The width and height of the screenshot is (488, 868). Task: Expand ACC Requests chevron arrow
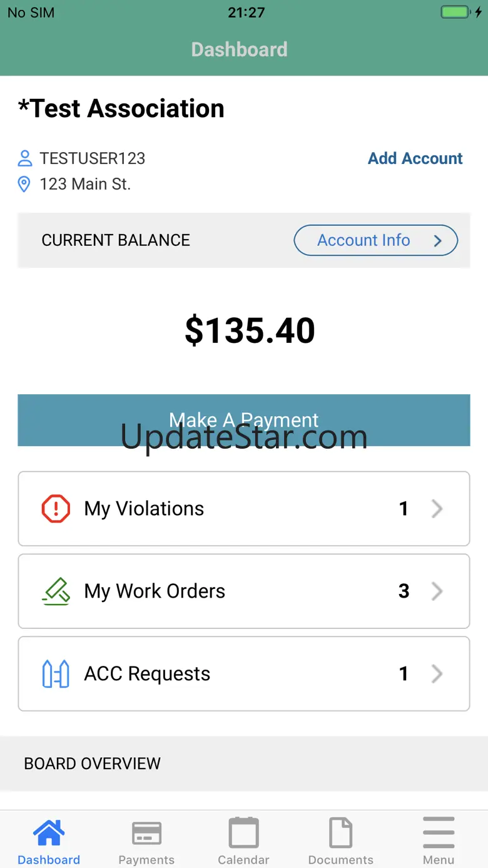[437, 674]
